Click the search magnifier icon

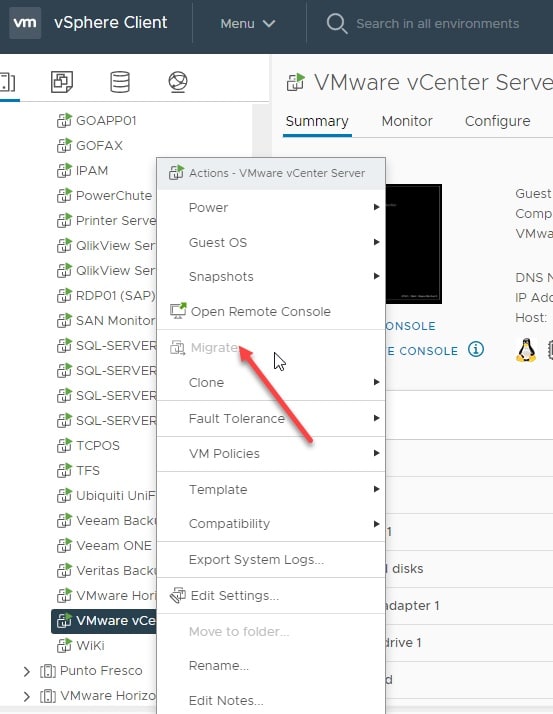(x=337, y=23)
